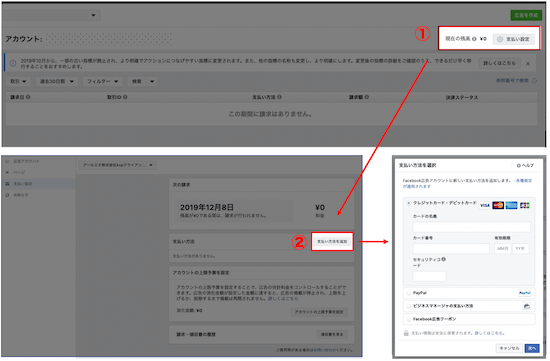Select the ビジネスマネージャの支払い方法 radio option
This screenshot has height=361, width=550.
pyautogui.click(x=410, y=307)
